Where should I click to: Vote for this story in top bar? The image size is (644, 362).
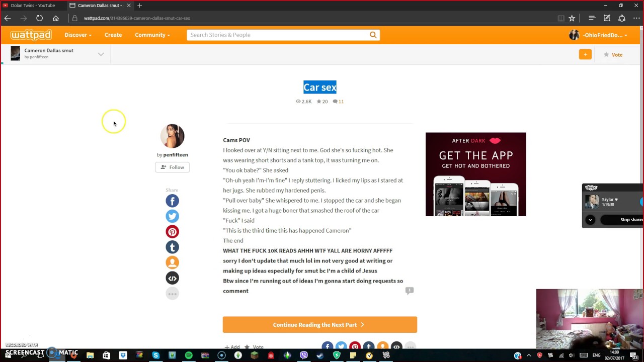click(x=613, y=55)
